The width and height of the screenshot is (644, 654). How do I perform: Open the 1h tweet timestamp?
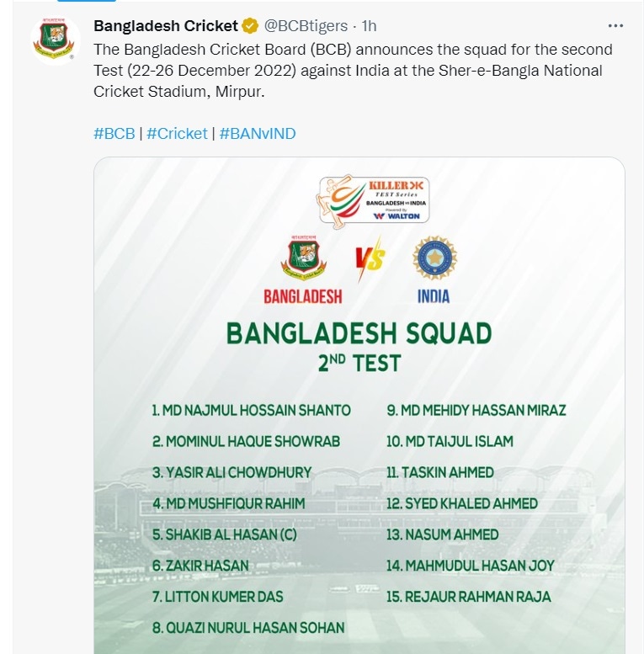(x=369, y=26)
